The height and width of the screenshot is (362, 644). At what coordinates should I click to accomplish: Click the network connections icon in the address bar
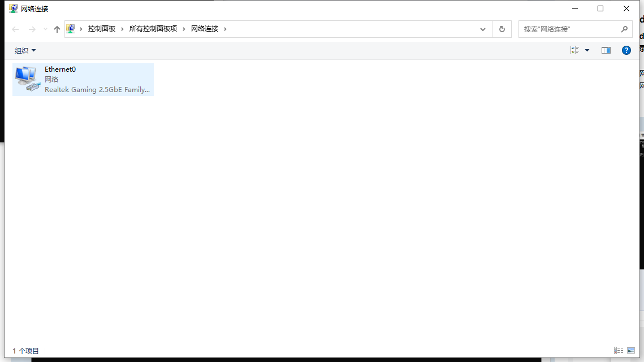click(71, 28)
